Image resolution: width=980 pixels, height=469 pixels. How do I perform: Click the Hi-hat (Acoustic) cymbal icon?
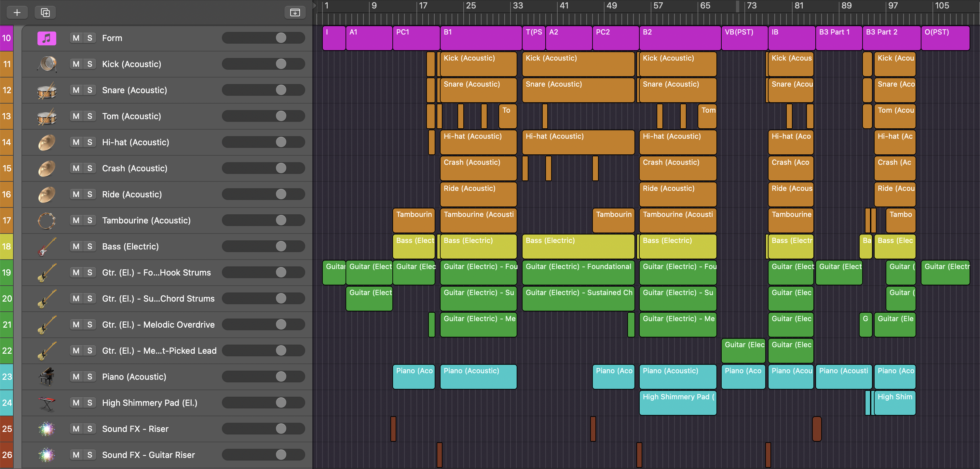point(47,142)
